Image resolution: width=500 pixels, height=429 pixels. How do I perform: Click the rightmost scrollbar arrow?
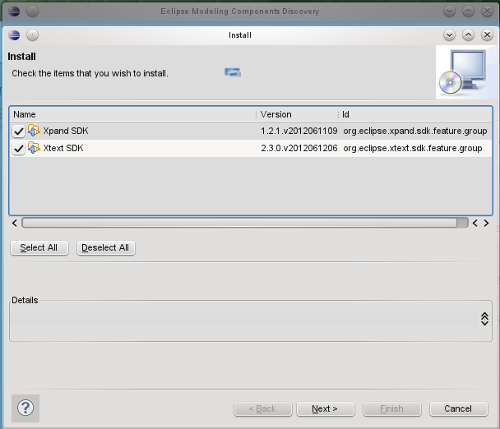(x=486, y=223)
